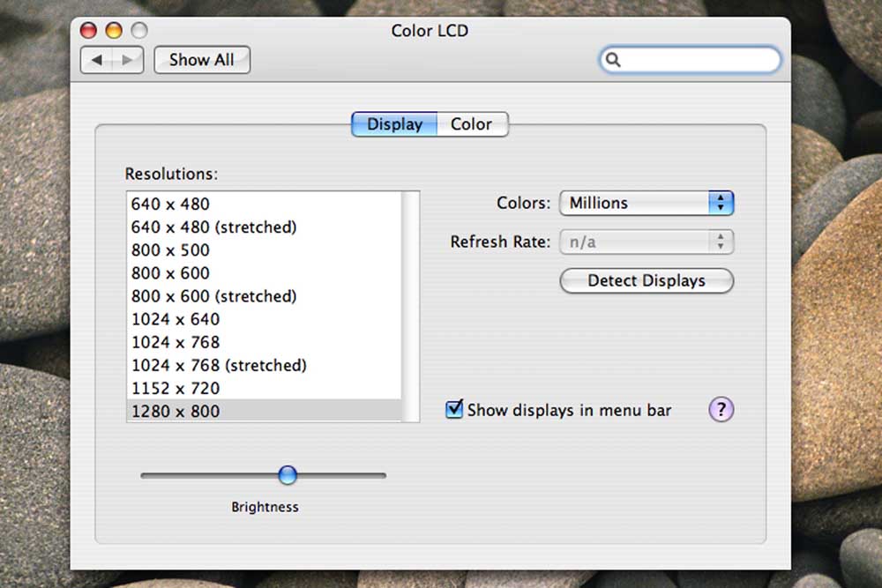Click the back navigation arrow
The width and height of the screenshot is (882, 588).
[x=96, y=60]
